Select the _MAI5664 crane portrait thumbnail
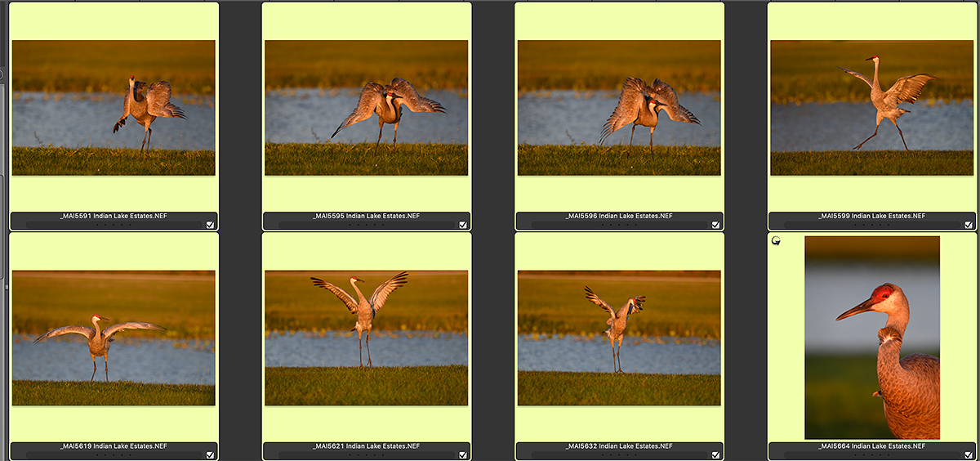 872,338
